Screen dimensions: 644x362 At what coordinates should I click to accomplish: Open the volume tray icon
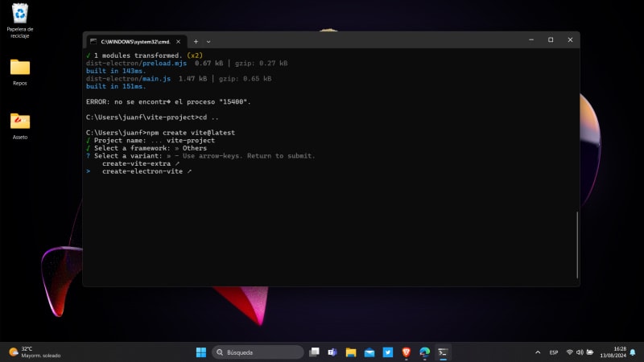coord(580,352)
